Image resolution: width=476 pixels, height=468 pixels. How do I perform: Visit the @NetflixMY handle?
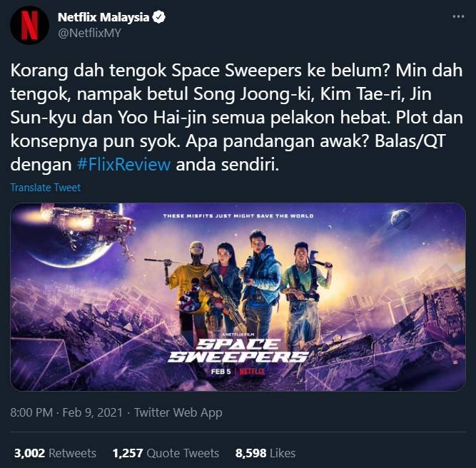click(x=89, y=33)
